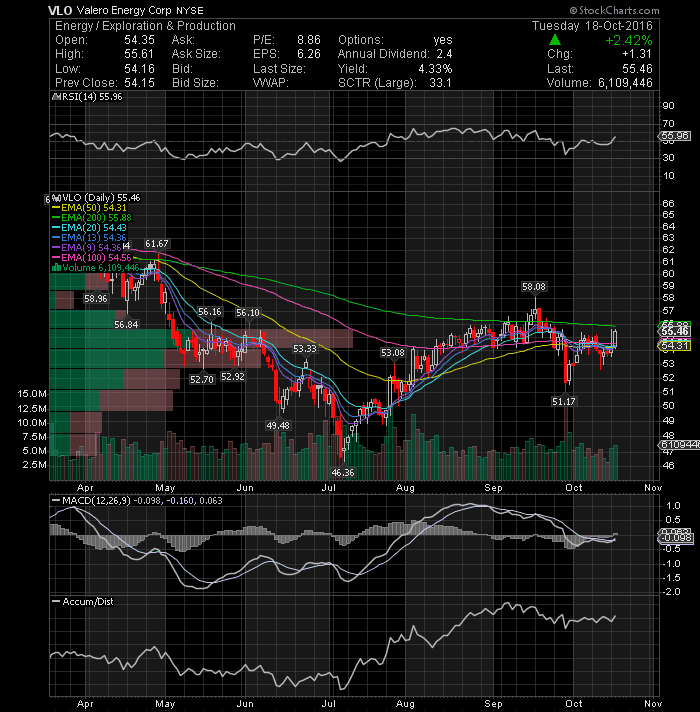
Task: Click the header Volume value 6,109,446
Action: (625, 83)
